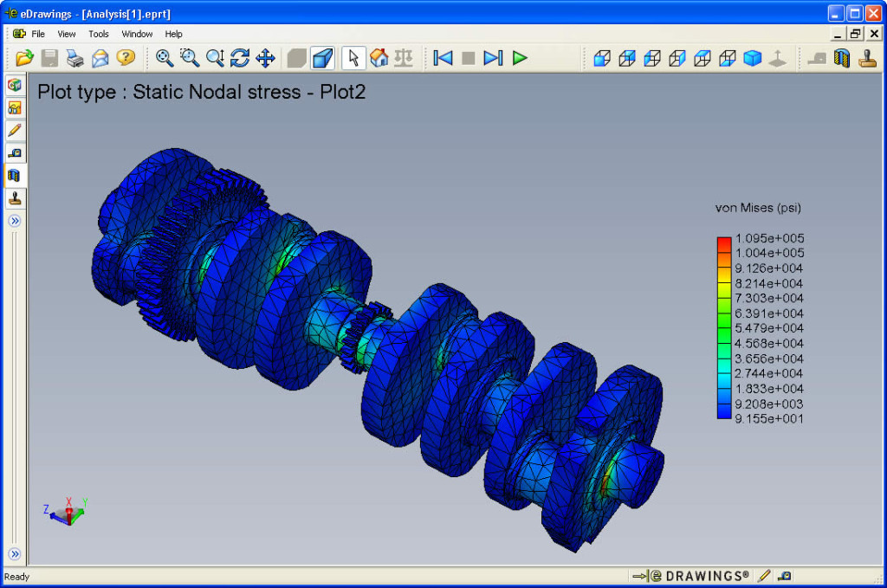Image resolution: width=887 pixels, height=588 pixels.
Task: Select the Zoom to Fit tool
Action: pos(165,58)
